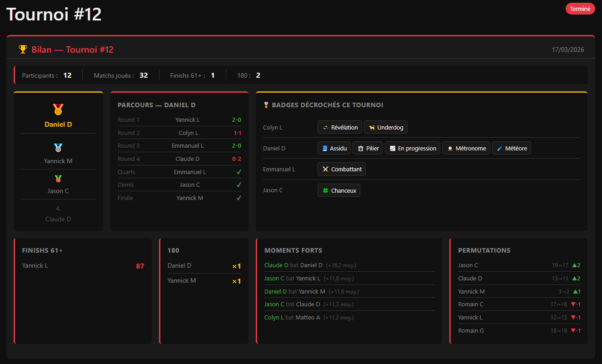Click the red down arrow for Romain G
The height and width of the screenshot is (364, 602).
click(573, 331)
